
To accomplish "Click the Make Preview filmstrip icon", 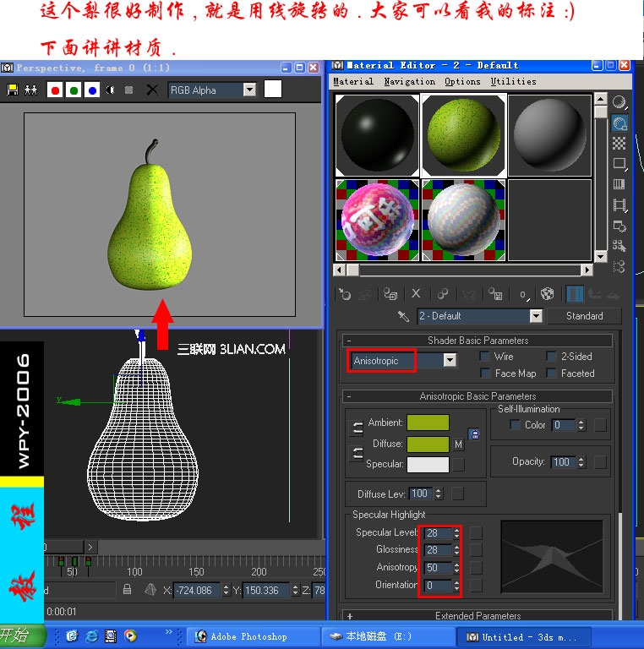I will pyautogui.click(x=619, y=205).
